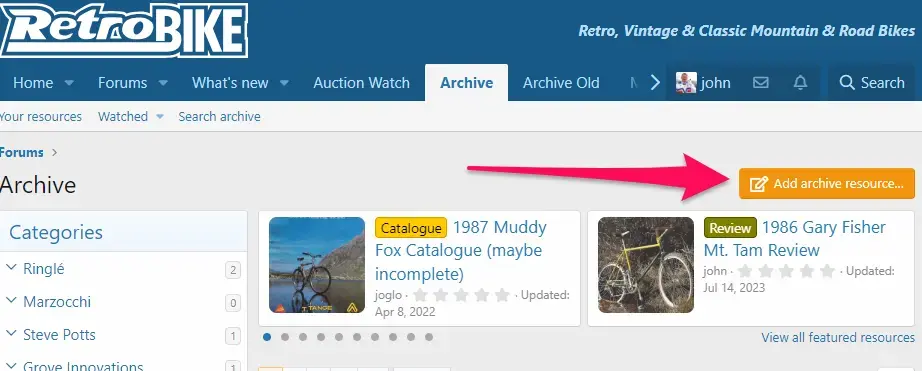Click the Add archive resource button
Image resolution: width=922 pixels, height=371 pixels.
pos(827,183)
